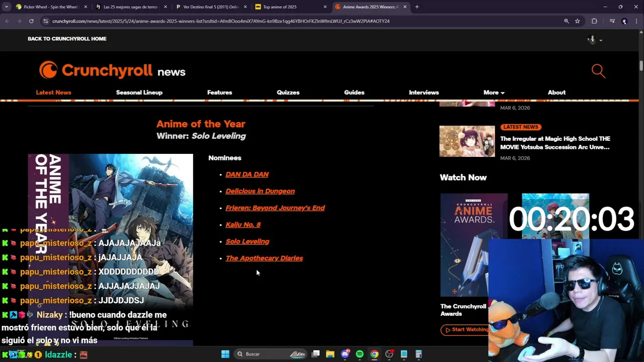Open OBS Studio from the taskbar
Image resolution: width=644 pixels, height=362 pixels.
(x=389, y=354)
